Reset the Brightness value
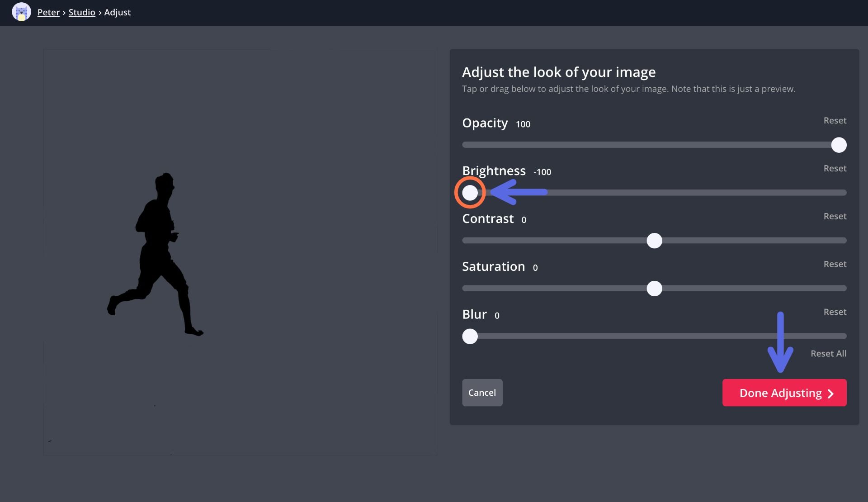 (835, 169)
